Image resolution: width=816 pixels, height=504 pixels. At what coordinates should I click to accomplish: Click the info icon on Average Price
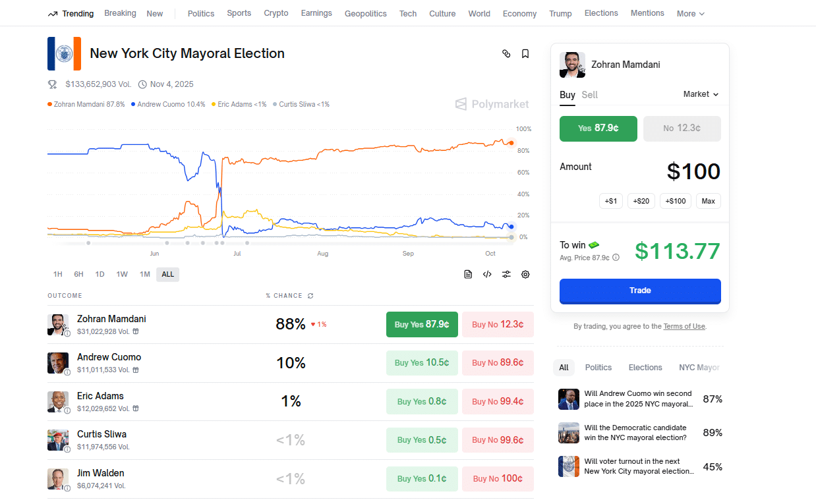616,258
